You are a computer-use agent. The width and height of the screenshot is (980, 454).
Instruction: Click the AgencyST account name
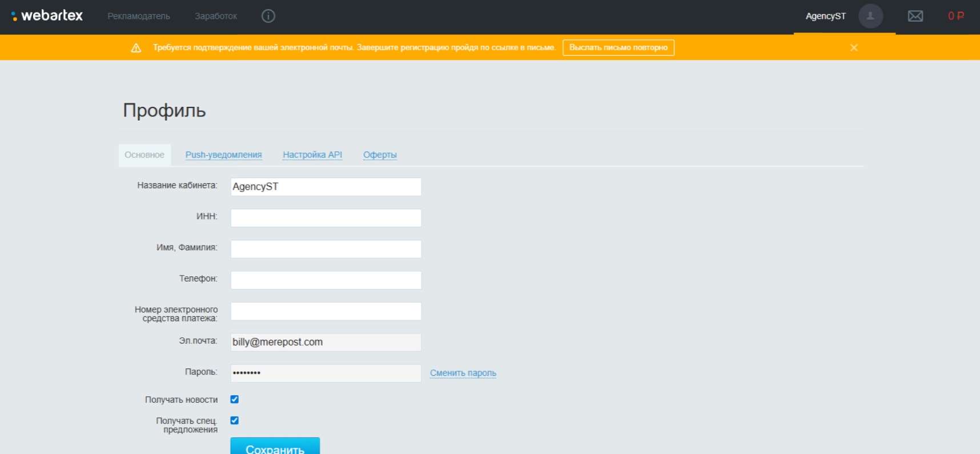825,16
